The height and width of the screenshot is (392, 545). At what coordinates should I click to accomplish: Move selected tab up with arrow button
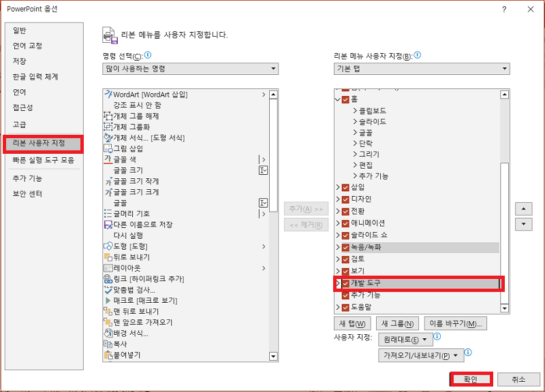pos(523,209)
